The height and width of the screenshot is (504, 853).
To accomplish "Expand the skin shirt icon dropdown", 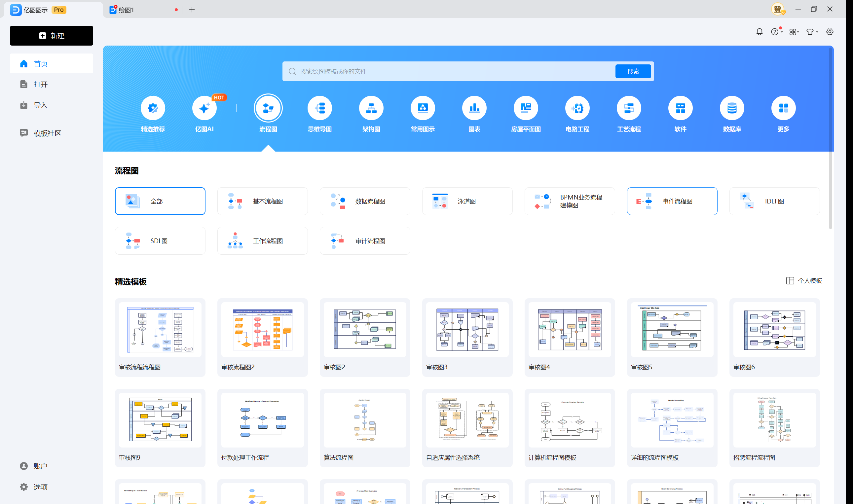I will (812, 32).
